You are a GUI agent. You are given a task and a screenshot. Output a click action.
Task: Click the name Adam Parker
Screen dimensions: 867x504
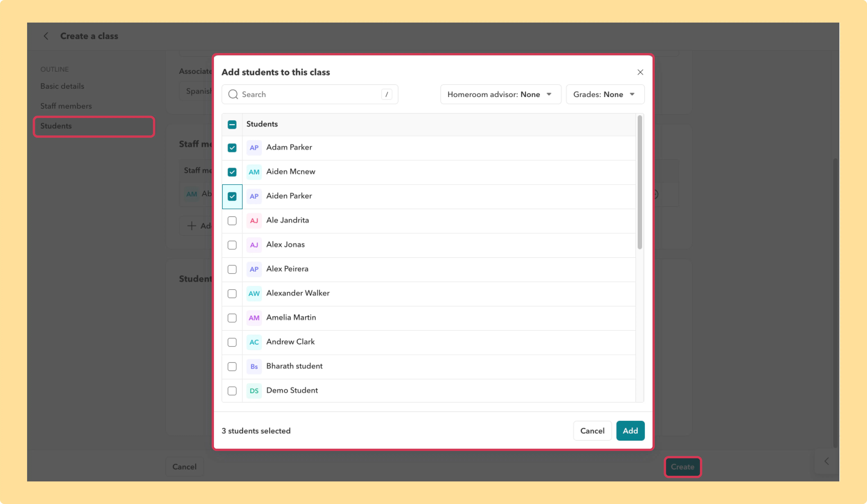289,147
